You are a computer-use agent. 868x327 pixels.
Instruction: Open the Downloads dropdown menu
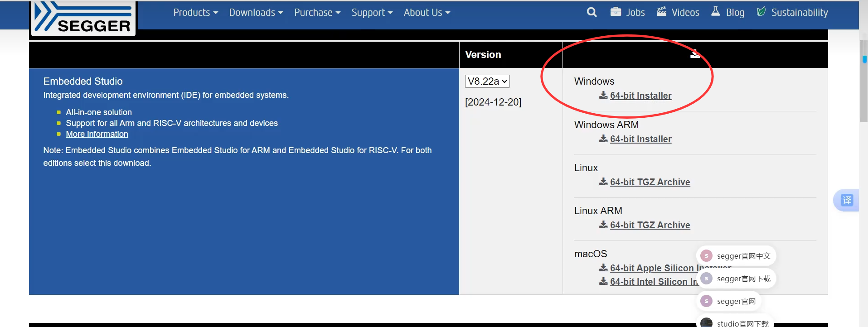coord(256,13)
